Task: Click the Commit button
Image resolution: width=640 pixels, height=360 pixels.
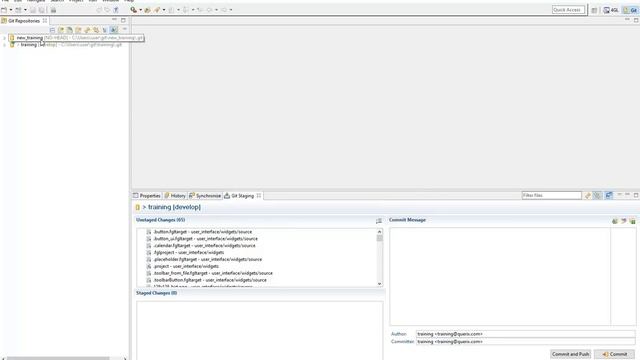Action: pos(614,354)
